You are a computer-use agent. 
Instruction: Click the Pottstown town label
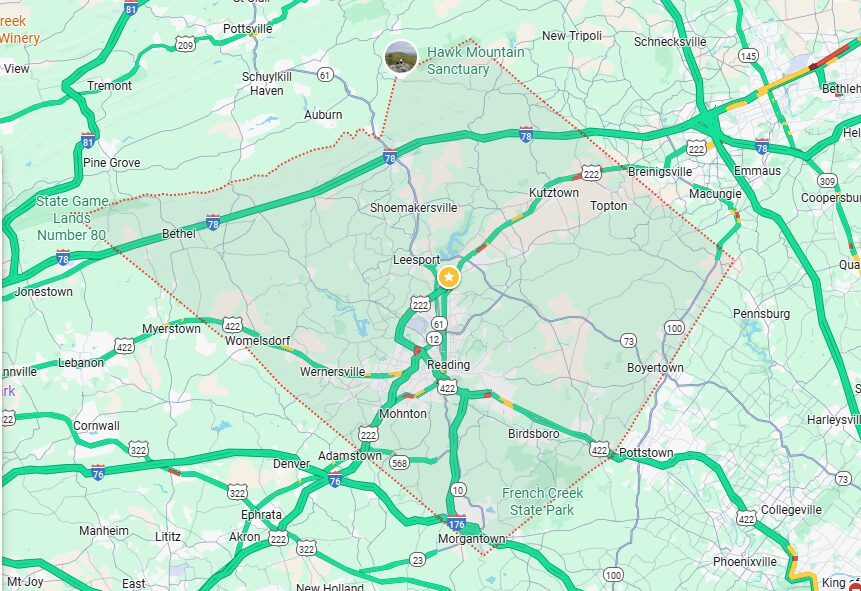646,453
